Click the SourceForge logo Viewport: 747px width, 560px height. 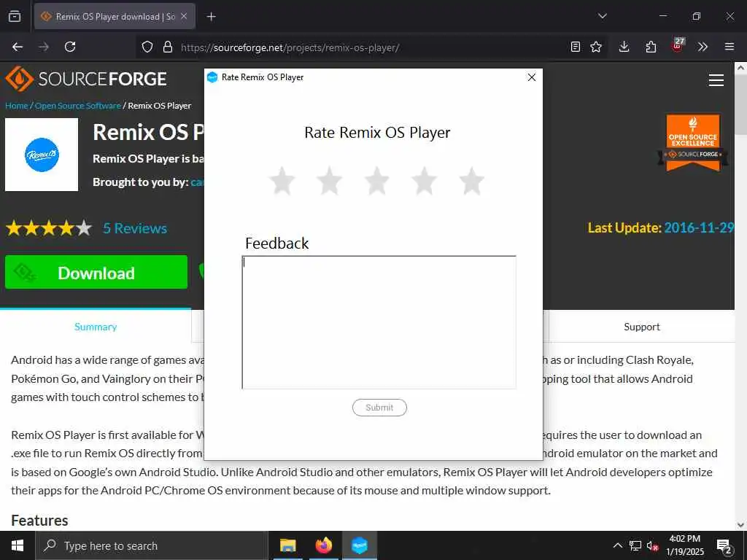tap(86, 79)
